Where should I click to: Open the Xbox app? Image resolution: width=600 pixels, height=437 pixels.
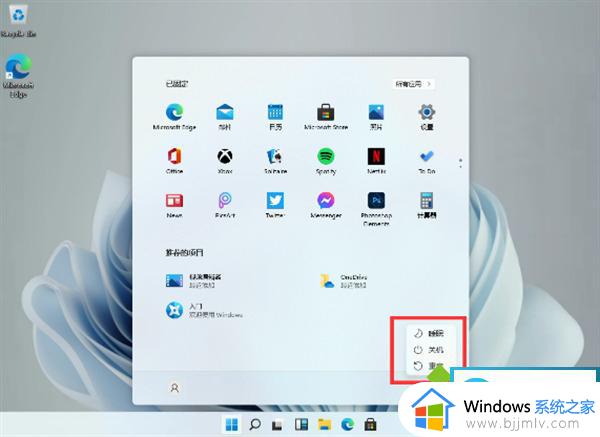click(225, 161)
